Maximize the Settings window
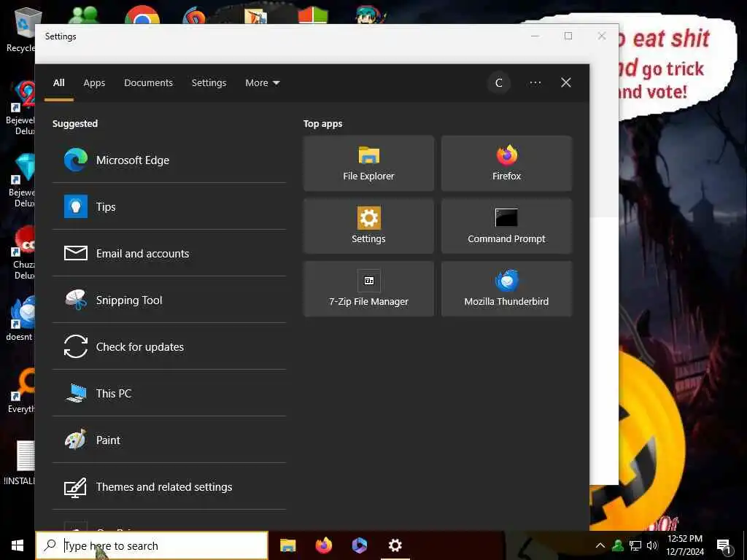Screen dimensions: 747x560 tap(568, 36)
